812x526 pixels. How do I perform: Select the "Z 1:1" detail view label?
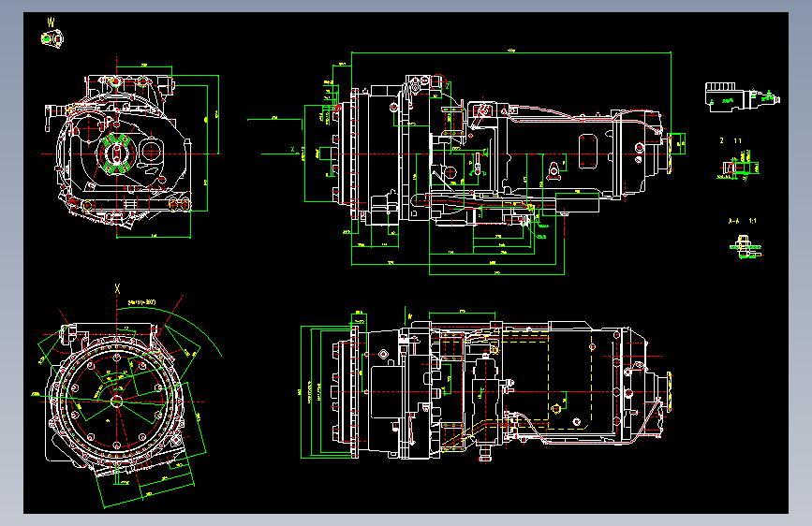tap(731, 140)
